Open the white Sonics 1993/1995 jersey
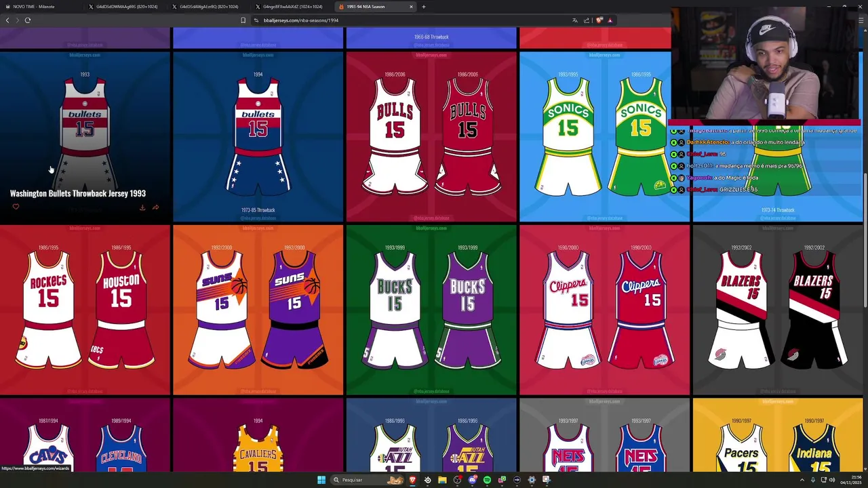868x488 pixels. pos(568,136)
